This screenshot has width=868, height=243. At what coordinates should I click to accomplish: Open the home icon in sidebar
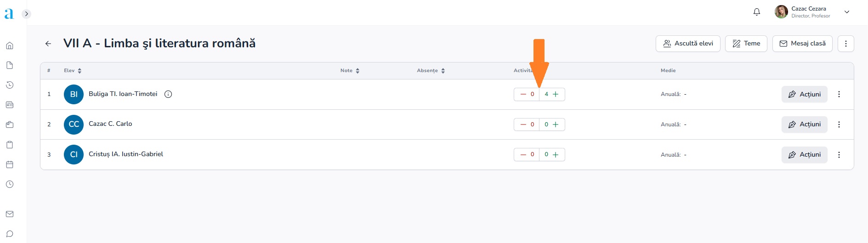coord(10,45)
